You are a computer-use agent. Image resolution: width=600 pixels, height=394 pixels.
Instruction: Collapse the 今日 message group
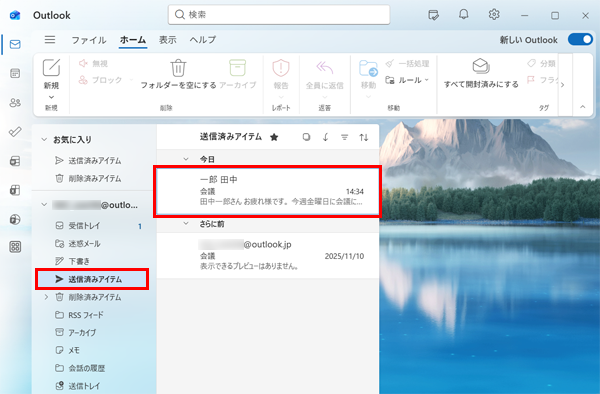tap(186, 159)
